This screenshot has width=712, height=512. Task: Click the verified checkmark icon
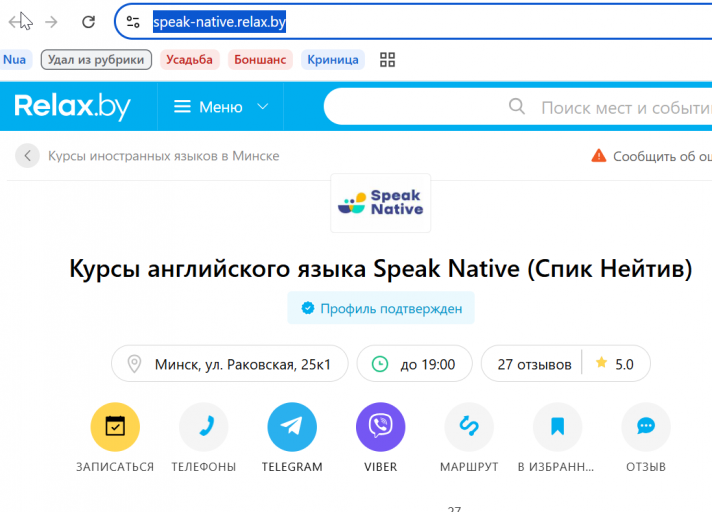(x=307, y=308)
